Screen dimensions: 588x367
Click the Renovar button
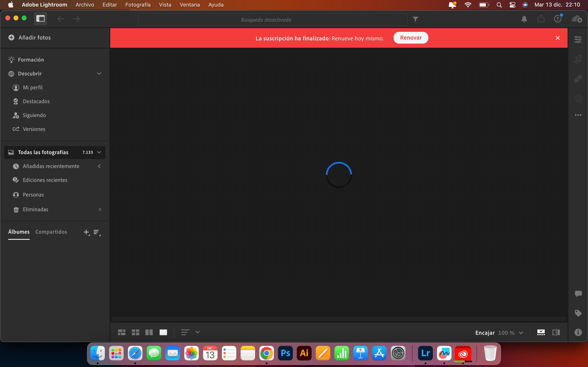point(411,38)
